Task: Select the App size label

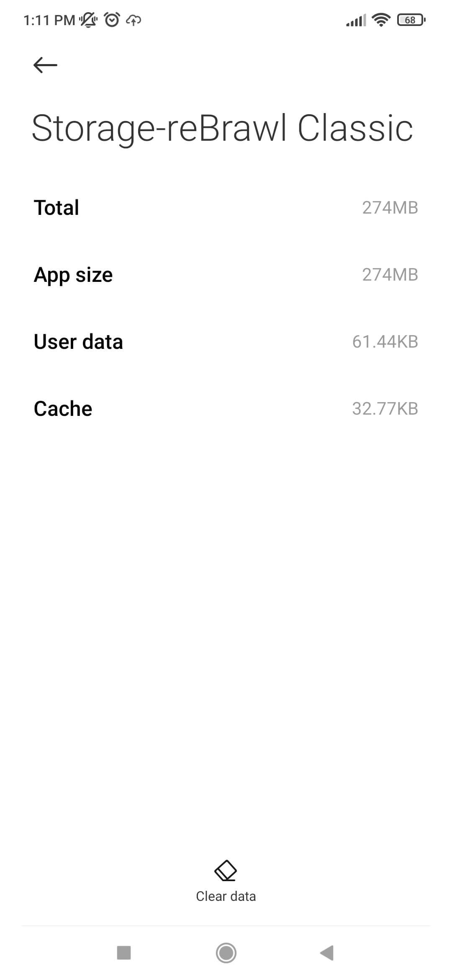Action: click(x=73, y=275)
